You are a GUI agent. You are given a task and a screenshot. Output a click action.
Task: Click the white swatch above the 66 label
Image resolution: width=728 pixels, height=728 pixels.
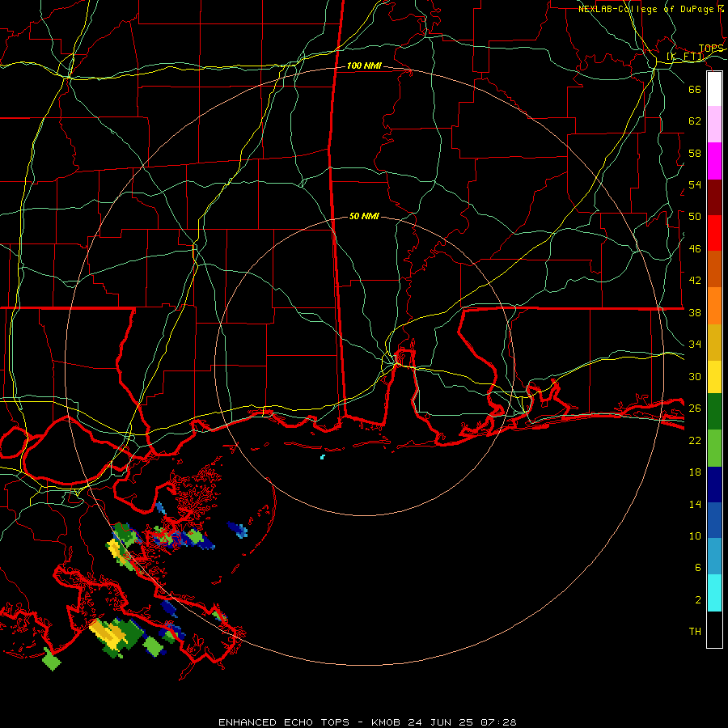[714, 89]
